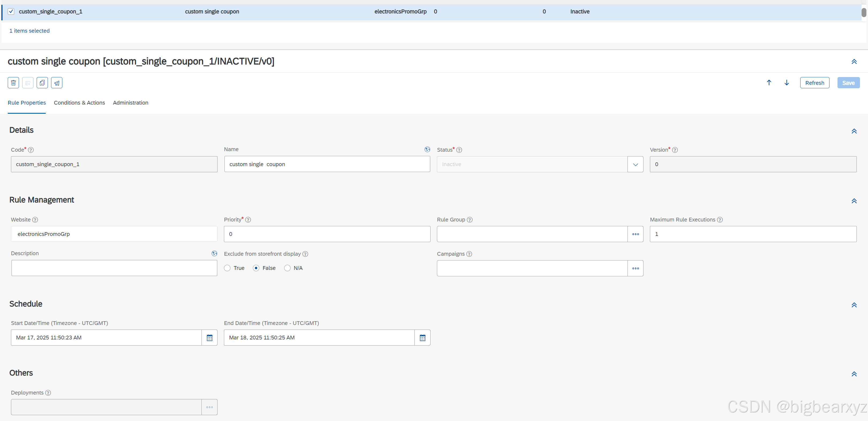868x421 pixels.
Task: Click the clone rule copy icon
Action: click(x=42, y=83)
